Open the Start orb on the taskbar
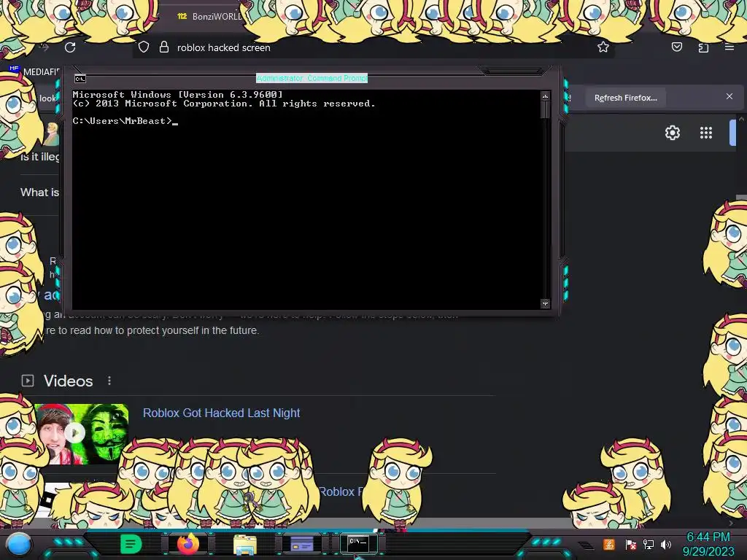Viewport: 747px width, 560px height. coord(18,544)
